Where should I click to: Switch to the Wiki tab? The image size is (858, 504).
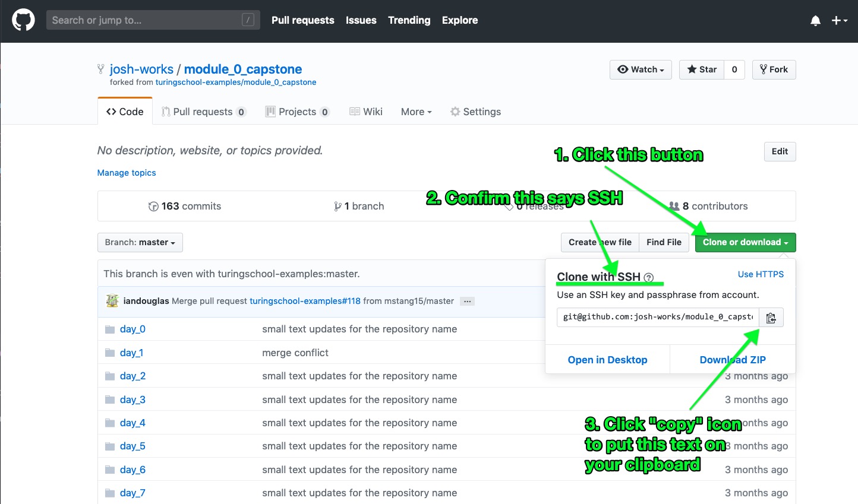(366, 112)
